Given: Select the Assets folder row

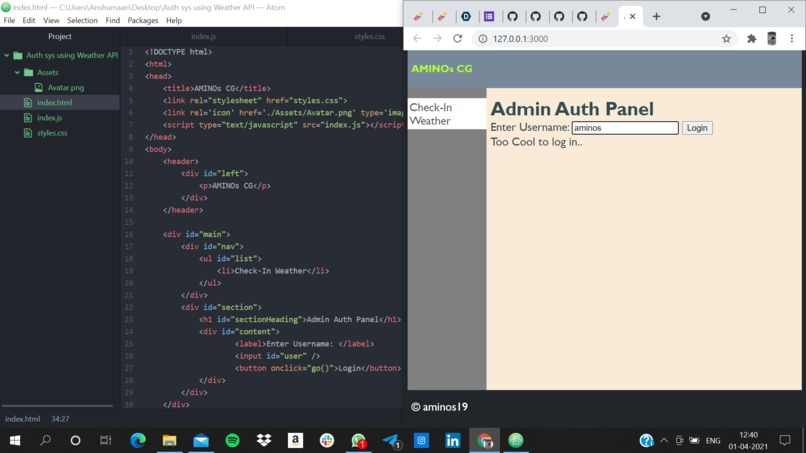Looking at the screenshot, I should [x=60, y=73].
